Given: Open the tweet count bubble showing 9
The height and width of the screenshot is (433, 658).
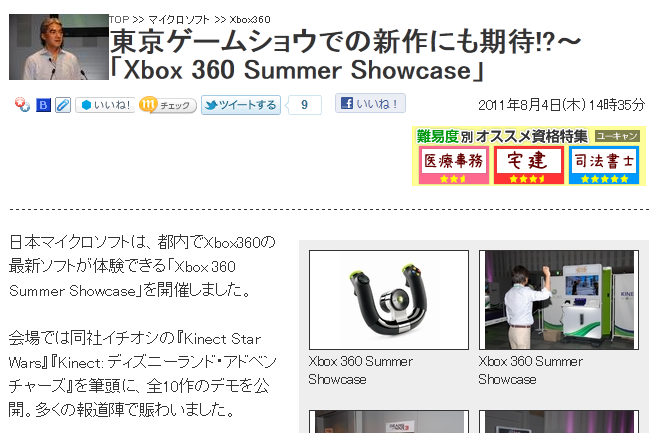Looking at the screenshot, I should tap(305, 105).
